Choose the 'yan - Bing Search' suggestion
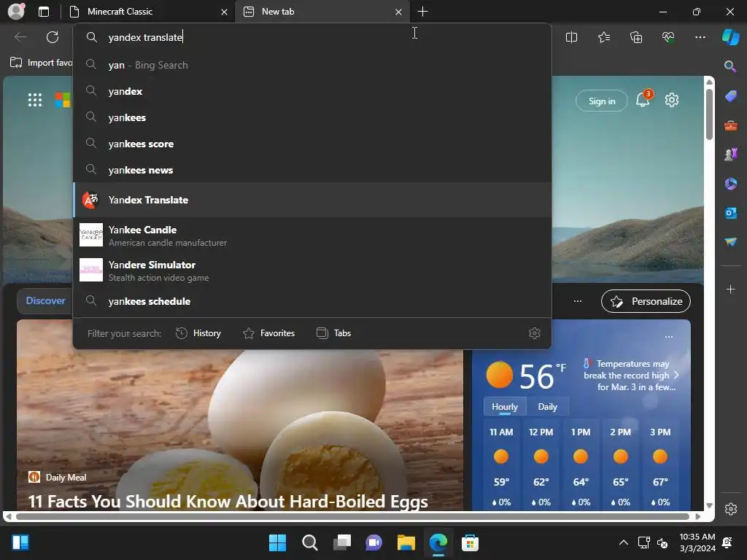The width and height of the screenshot is (747, 560). pyautogui.click(x=312, y=65)
